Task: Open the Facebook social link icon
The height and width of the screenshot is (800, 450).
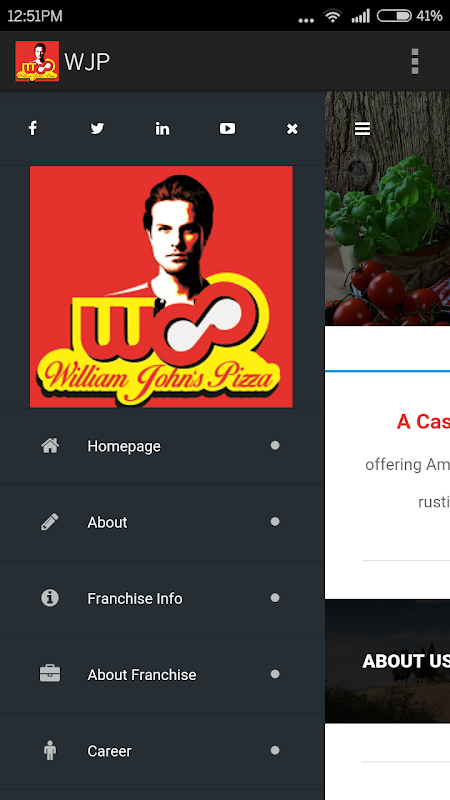Action: (x=33, y=129)
